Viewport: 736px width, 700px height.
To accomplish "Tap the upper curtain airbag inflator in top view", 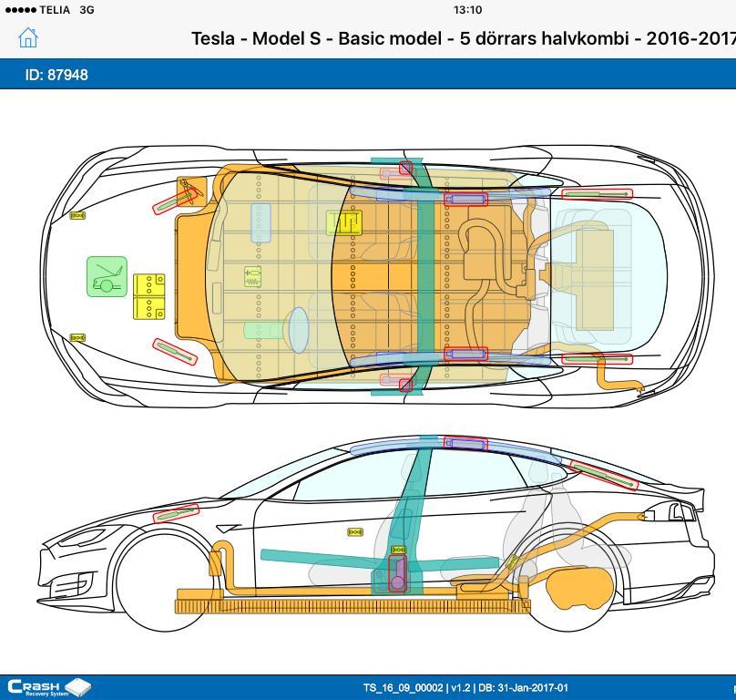I will click(x=465, y=200).
